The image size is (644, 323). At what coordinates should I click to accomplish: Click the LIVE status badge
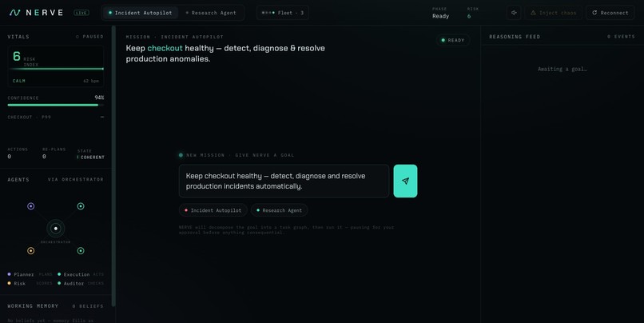tap(81, 13)
